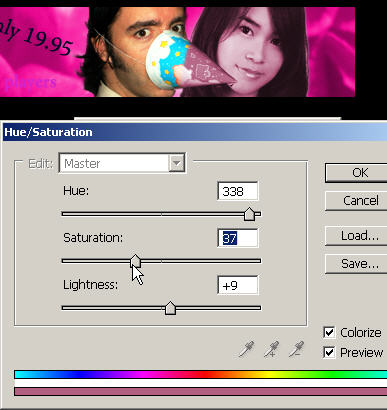Focus the Hue value field

pyautogui.click(x=238, y=191)
